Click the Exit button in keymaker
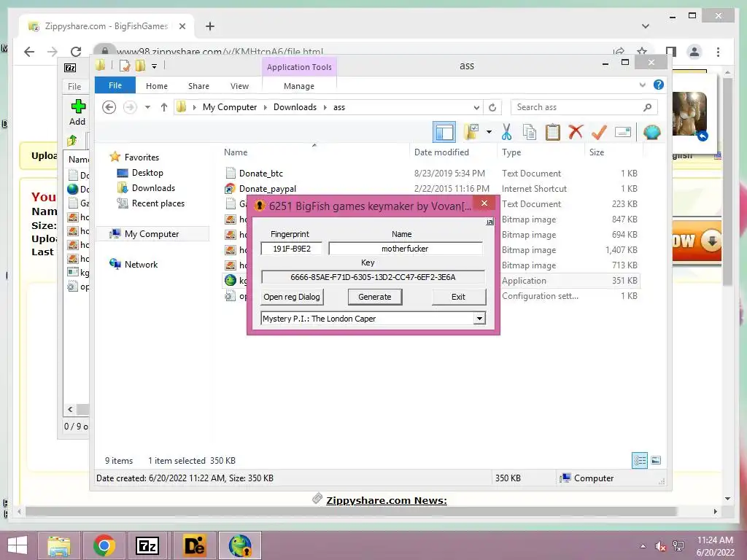 coord(458,297)
